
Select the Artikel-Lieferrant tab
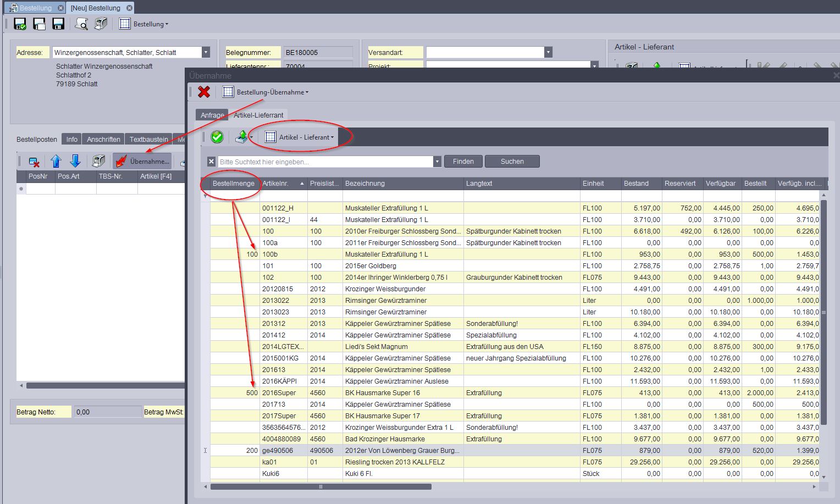258,115
